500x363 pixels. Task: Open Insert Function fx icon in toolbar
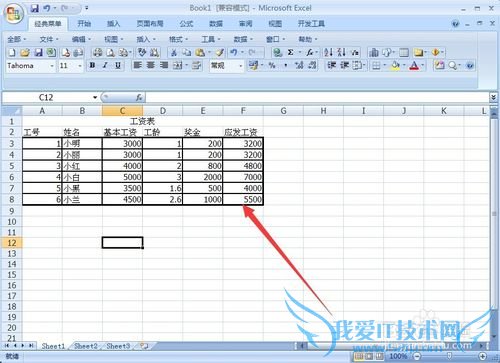coord(310,52)
